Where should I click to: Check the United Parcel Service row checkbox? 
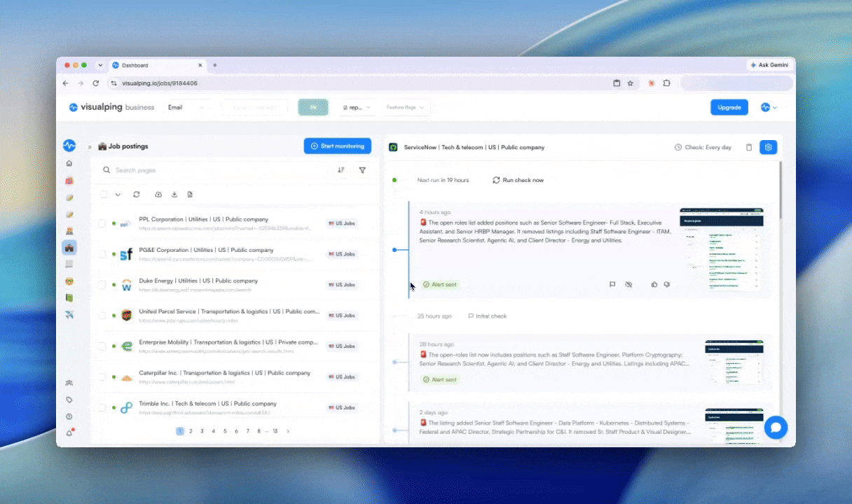tap(102, 316)
